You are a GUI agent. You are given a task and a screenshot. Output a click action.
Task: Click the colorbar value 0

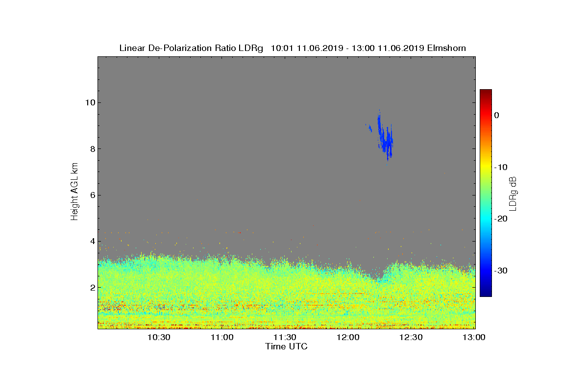coord(496,115)
